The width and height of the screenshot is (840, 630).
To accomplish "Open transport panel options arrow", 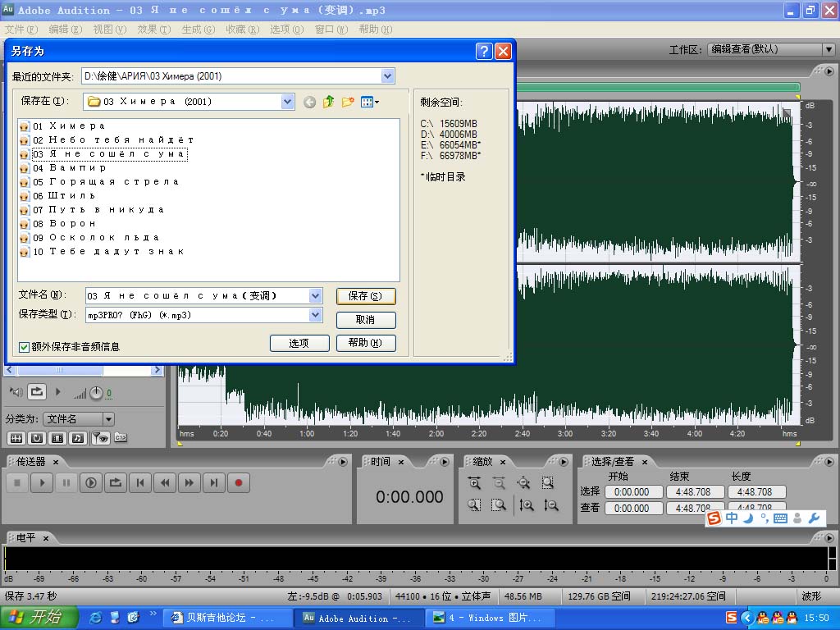I will click(x=343, y=462).
